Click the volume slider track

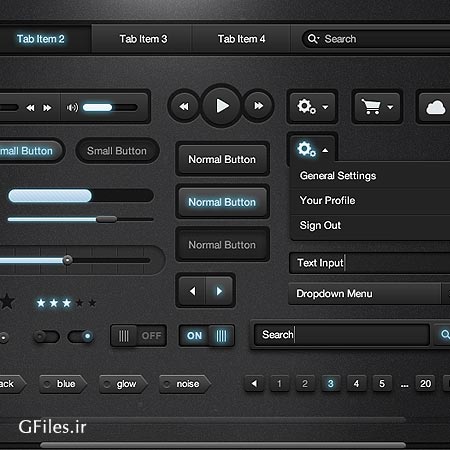[x=110, y=107]
